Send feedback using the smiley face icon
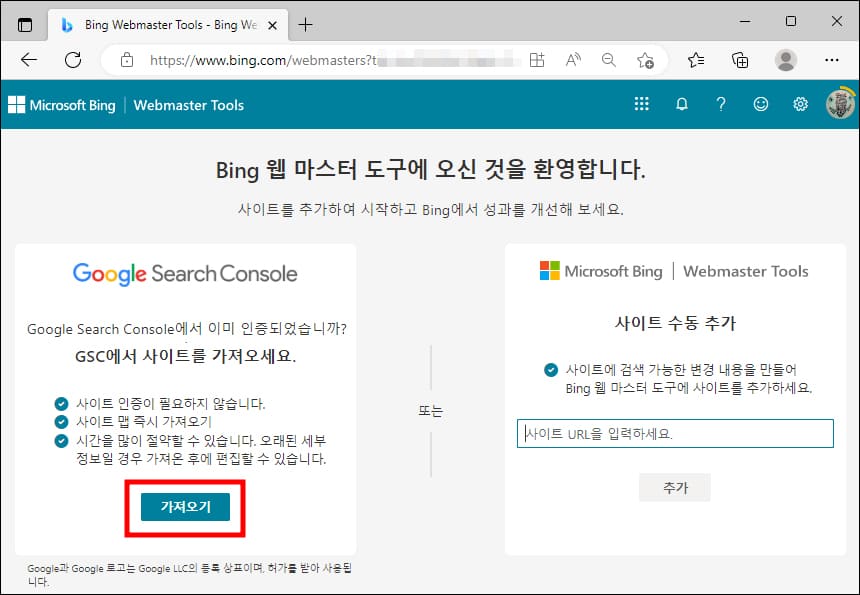The image size is (860, 595). [761, 104]
